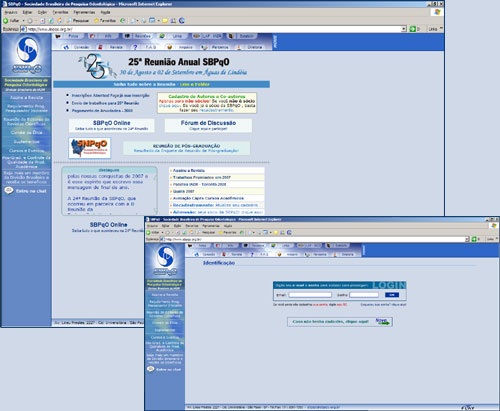This screenshot has height=411, width=500.
Task: Open Info nav tab in rear window
Action: [103, 36]
